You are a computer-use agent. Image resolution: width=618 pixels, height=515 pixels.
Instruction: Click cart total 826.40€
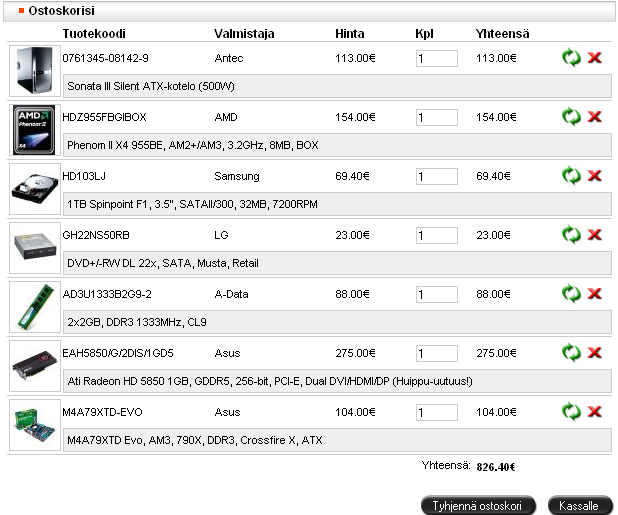[x=496, y=467]
